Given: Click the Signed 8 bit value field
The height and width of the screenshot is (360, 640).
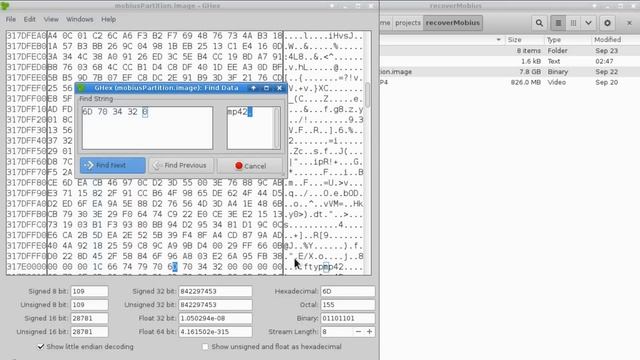Looking at the screenshot, I should tap(89, 291).
